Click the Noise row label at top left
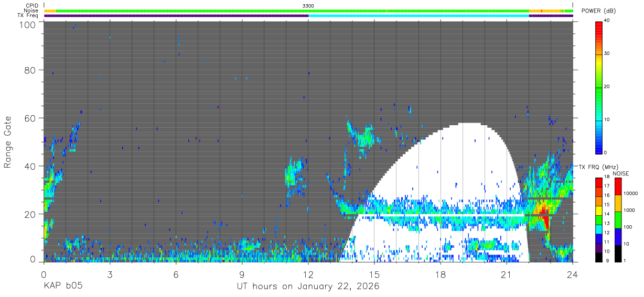This screenshot has width=644, height=297. pos(30,10)
